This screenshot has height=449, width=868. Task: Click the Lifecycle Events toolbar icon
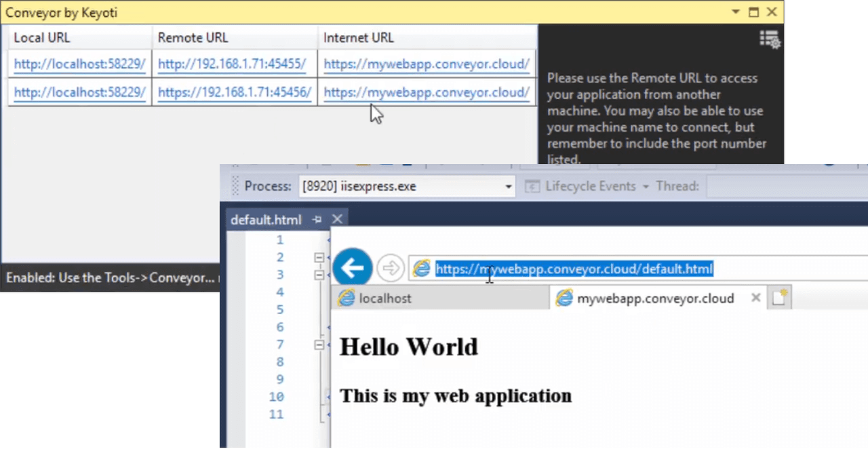(533, 187)
